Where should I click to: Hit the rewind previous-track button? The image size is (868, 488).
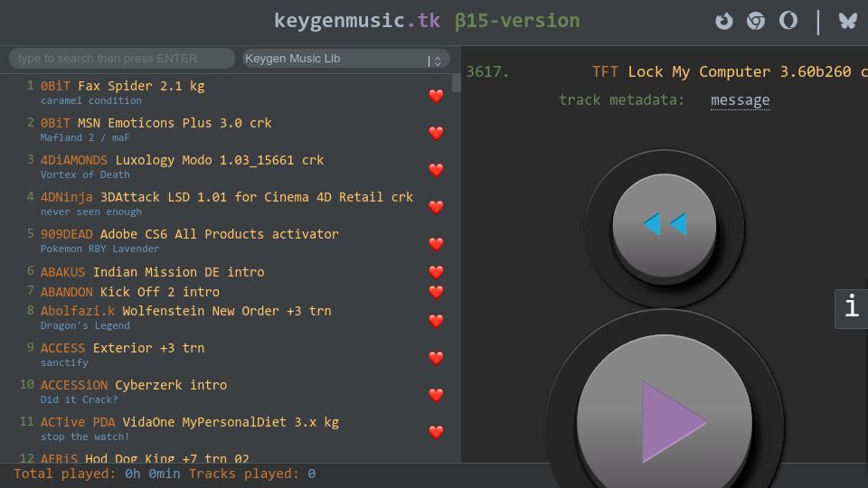click(665, 225)
